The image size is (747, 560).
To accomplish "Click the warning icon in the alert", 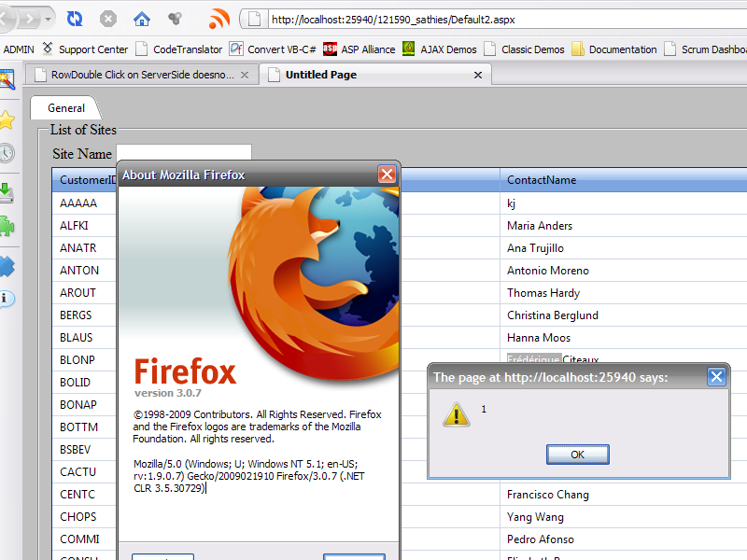I will [457, 413].
